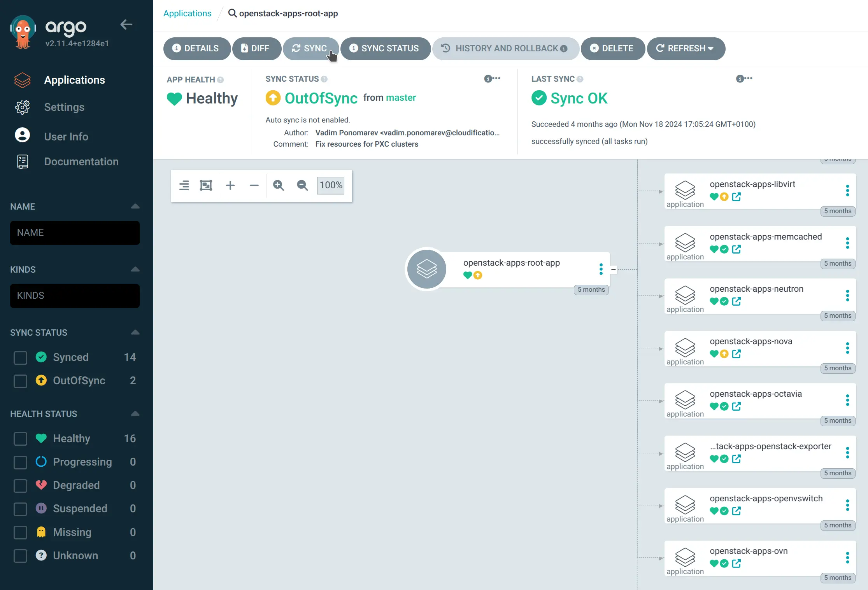Open external link of openstack-apps-neutron
This screenshot has height=590, width=868.
point(736,301)
